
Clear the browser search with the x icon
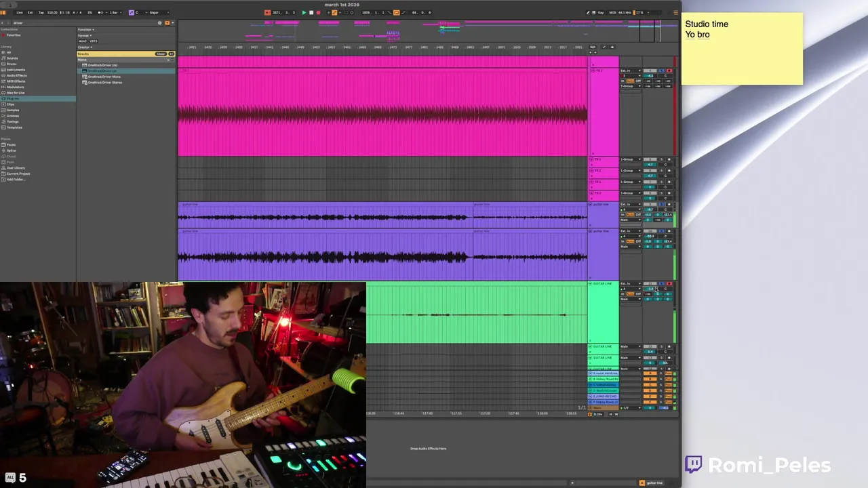coord(159,23)
